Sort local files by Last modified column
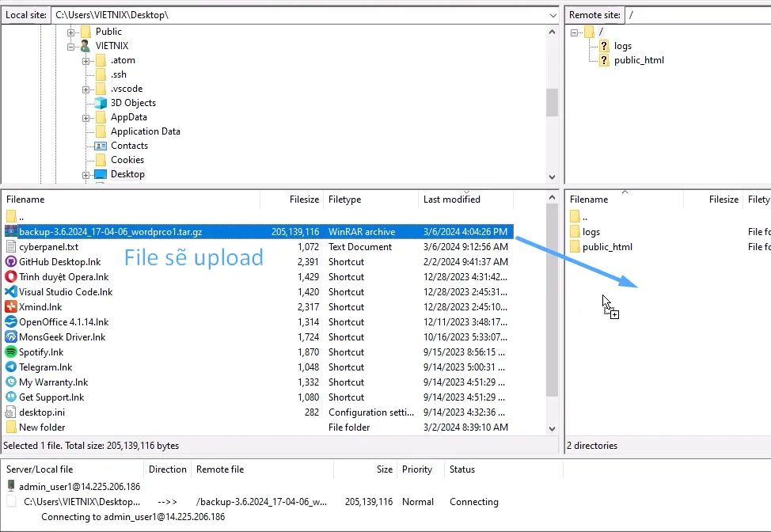This screenshot has height=532, width=771. point(451,199)
